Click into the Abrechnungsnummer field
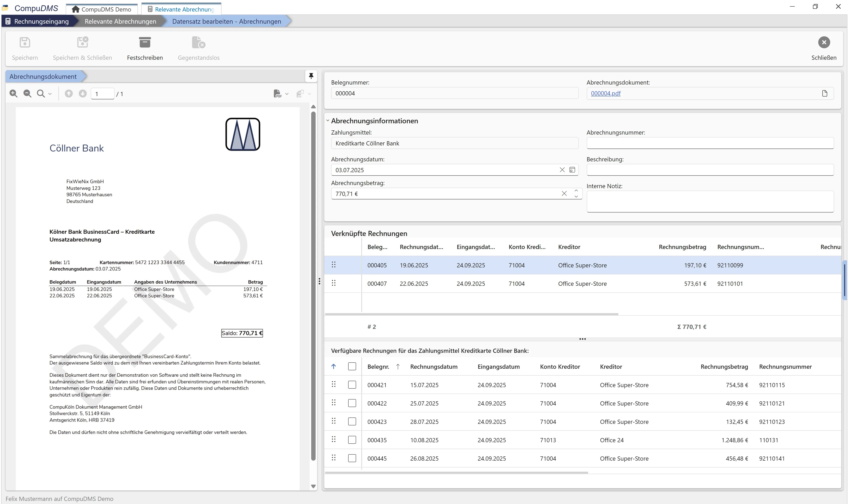Screen dimensions: 849x504 coord(710,143)
